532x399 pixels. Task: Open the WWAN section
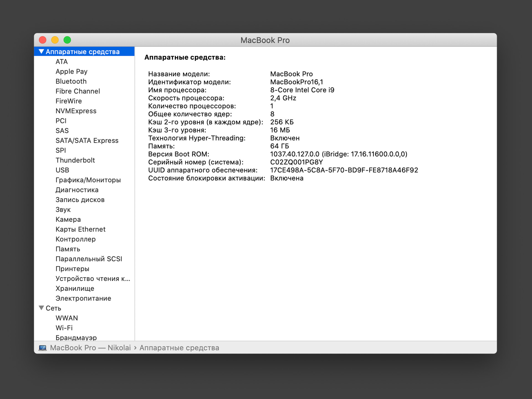tap(67, 318)
